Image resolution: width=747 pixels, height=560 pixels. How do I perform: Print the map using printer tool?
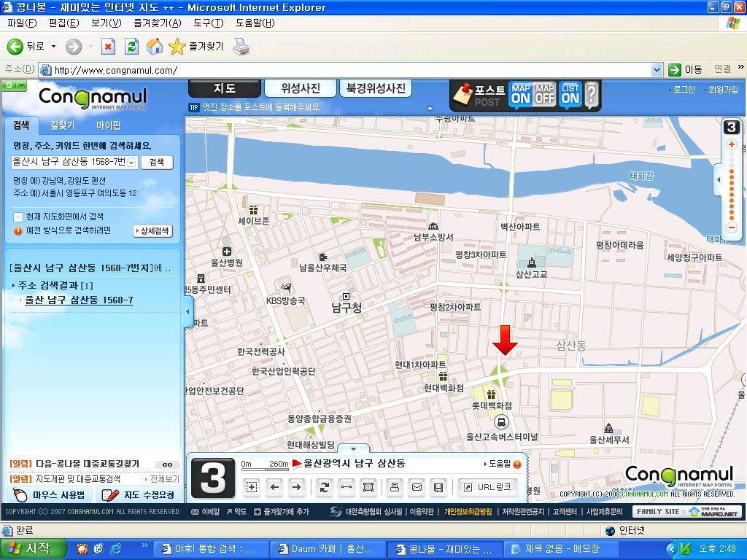point(395,486)
